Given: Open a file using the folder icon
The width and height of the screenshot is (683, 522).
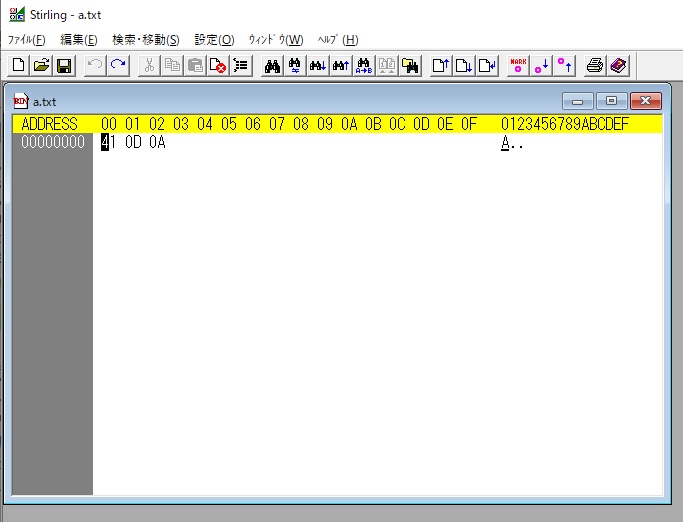Looking at the screenshot, I should [42, 66].
